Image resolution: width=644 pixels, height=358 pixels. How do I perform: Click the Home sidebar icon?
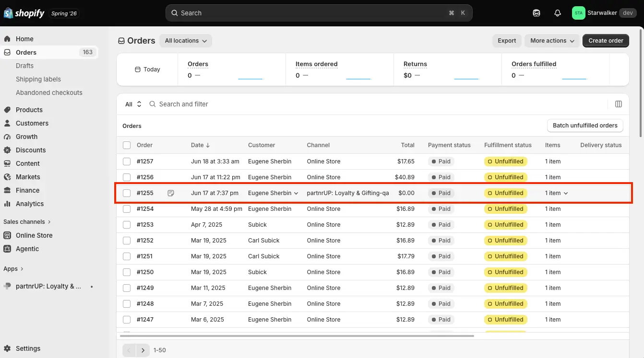click(7, 39)
